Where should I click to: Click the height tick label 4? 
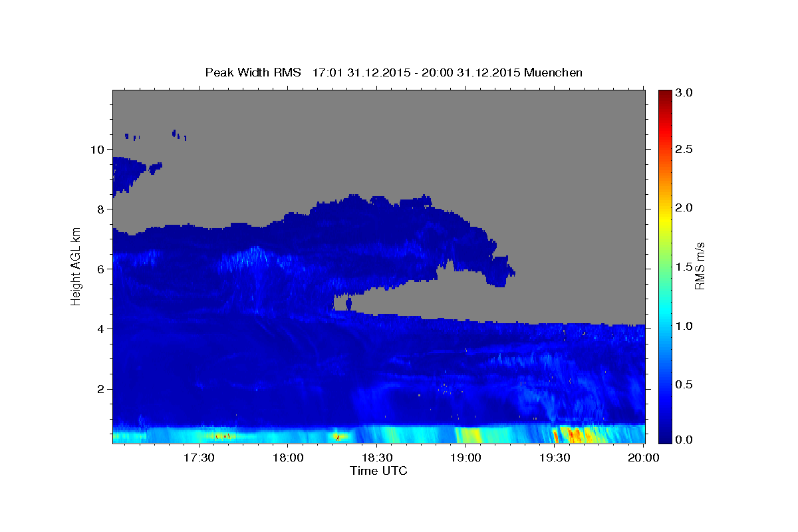click(101, 329)
